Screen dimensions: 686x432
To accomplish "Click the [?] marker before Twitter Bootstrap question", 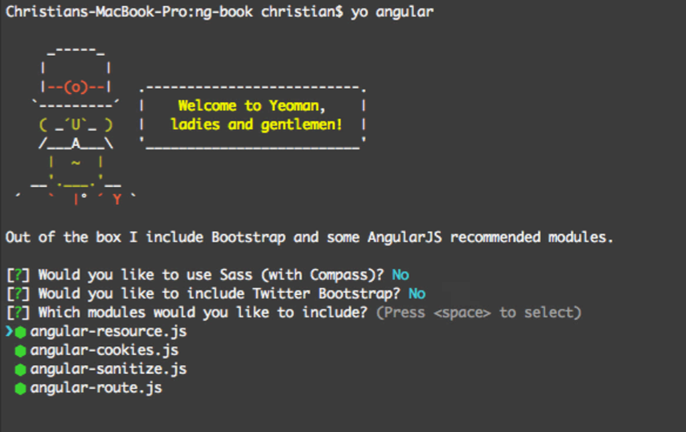I will 18,294.
